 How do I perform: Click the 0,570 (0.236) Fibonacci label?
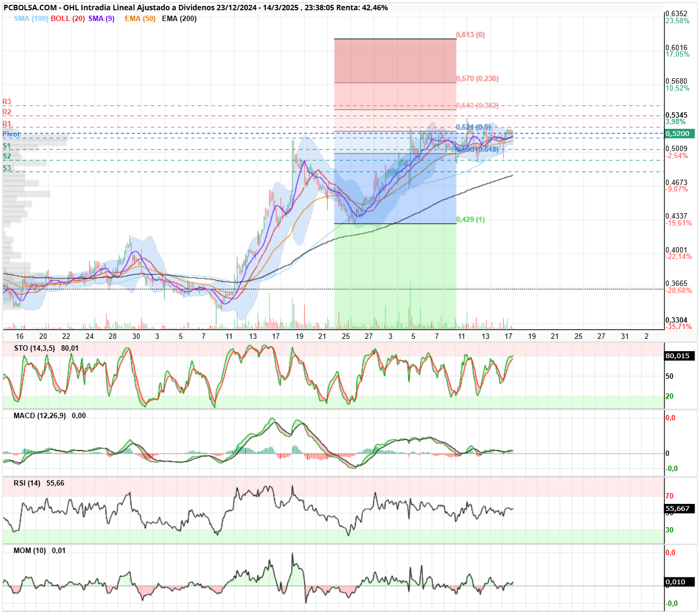(477, 78)
